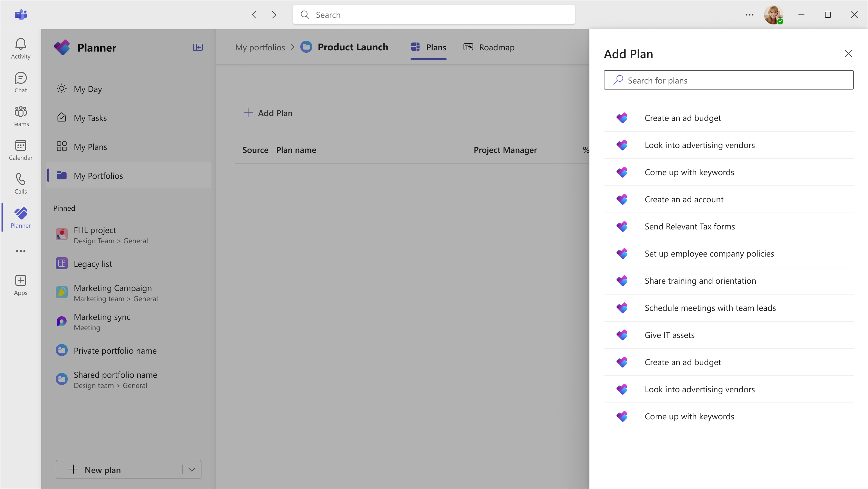Screen dimensions: 868x489
Task: Select Planner in the app rail
Action: pyautogui.click(x=20, y=218)
